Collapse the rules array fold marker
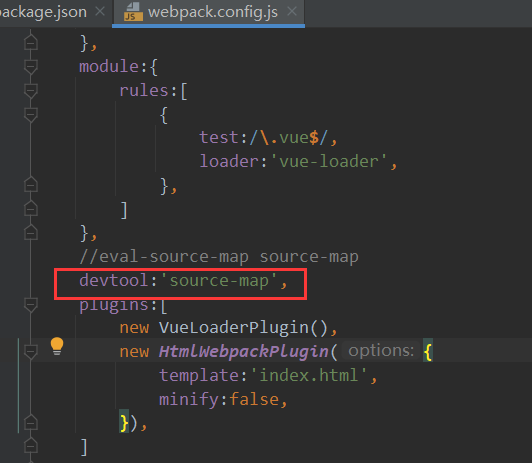 [31, 91]
